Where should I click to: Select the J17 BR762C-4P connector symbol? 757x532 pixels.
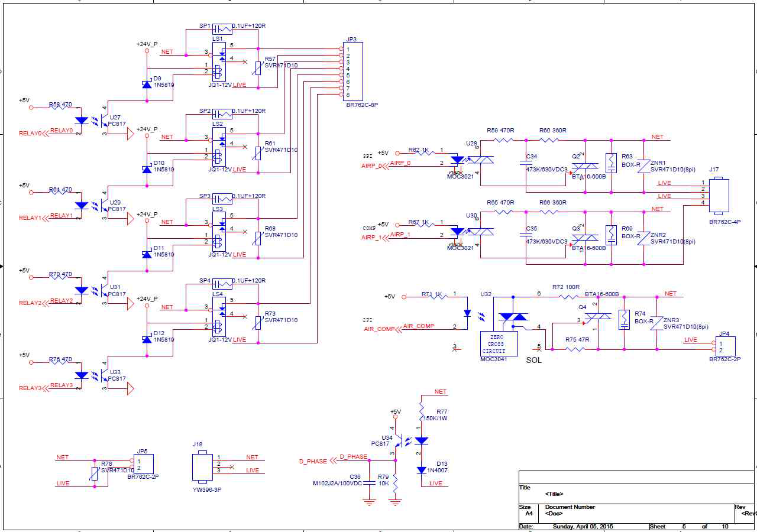click(719, 196)
